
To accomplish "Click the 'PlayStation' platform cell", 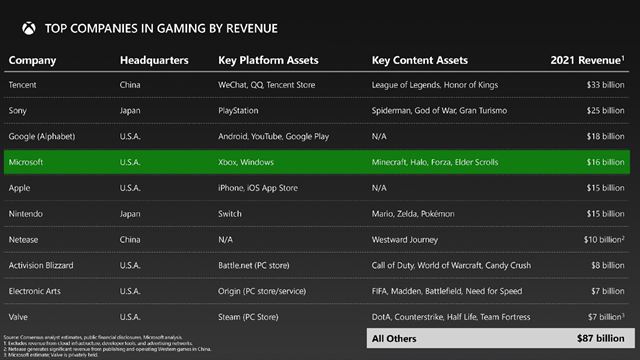I will 238,111.
